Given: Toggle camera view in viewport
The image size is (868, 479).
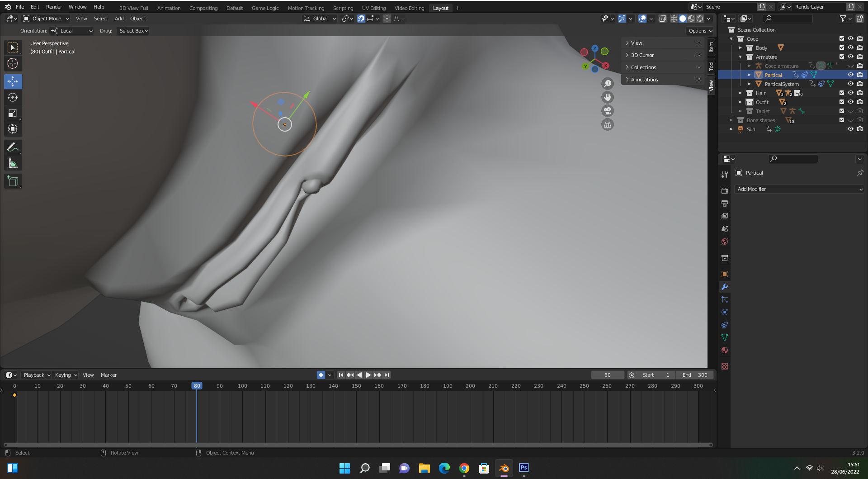Looking at the screenshot, I should [x=608, y=111].
